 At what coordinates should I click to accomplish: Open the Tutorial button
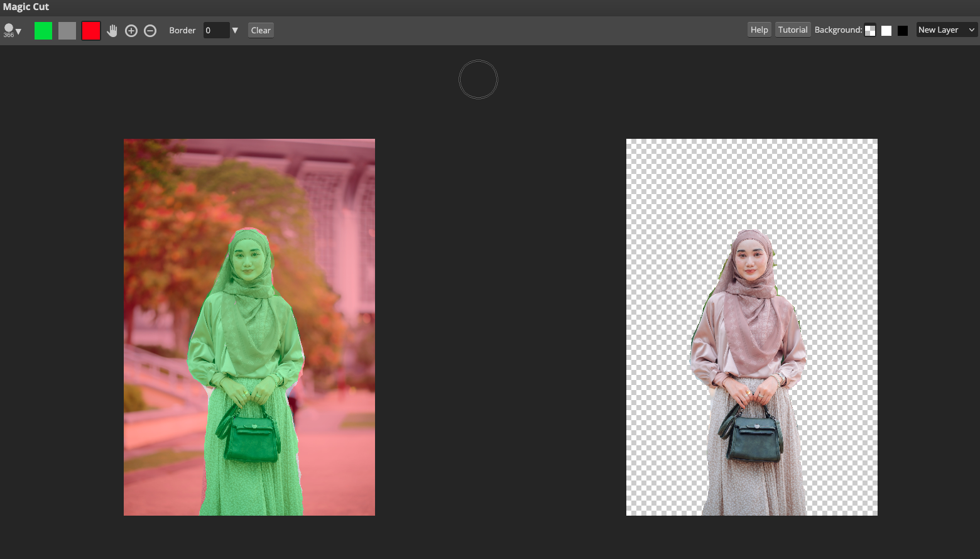(x=793, y=30)
